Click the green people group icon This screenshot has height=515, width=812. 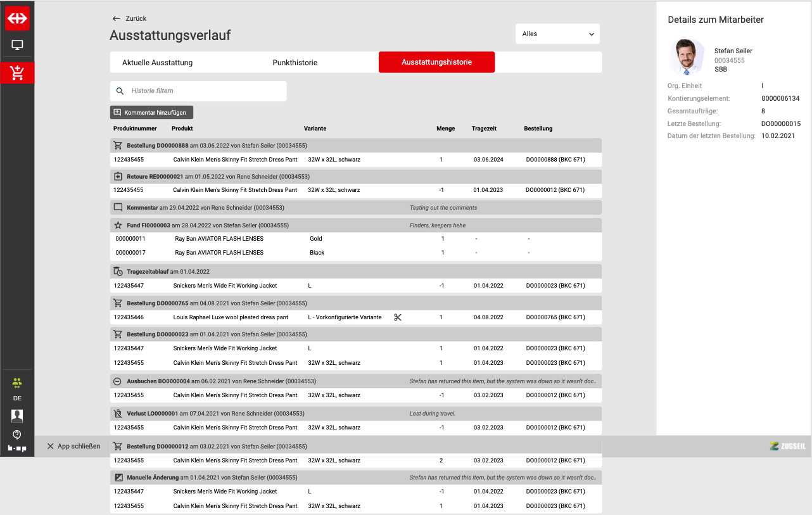pos(17,383)
